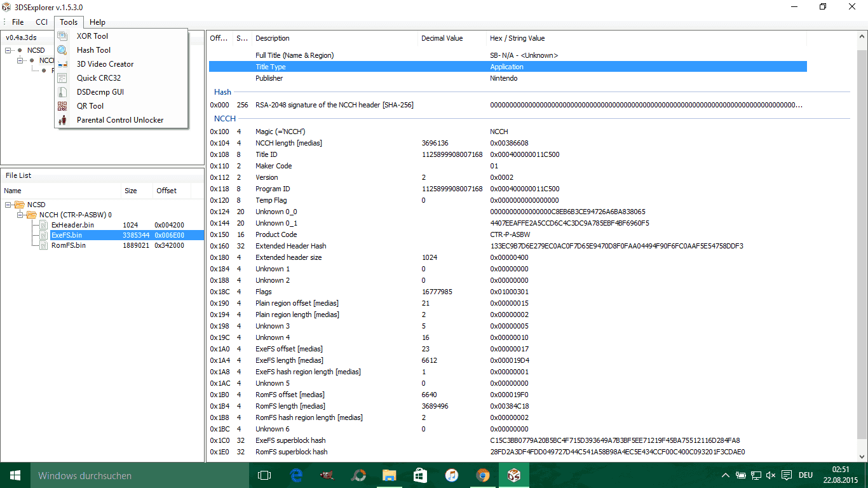The height and width of the screenshot is (488, 868).
Task: Click the DEU language indicator
Action: 806,475
